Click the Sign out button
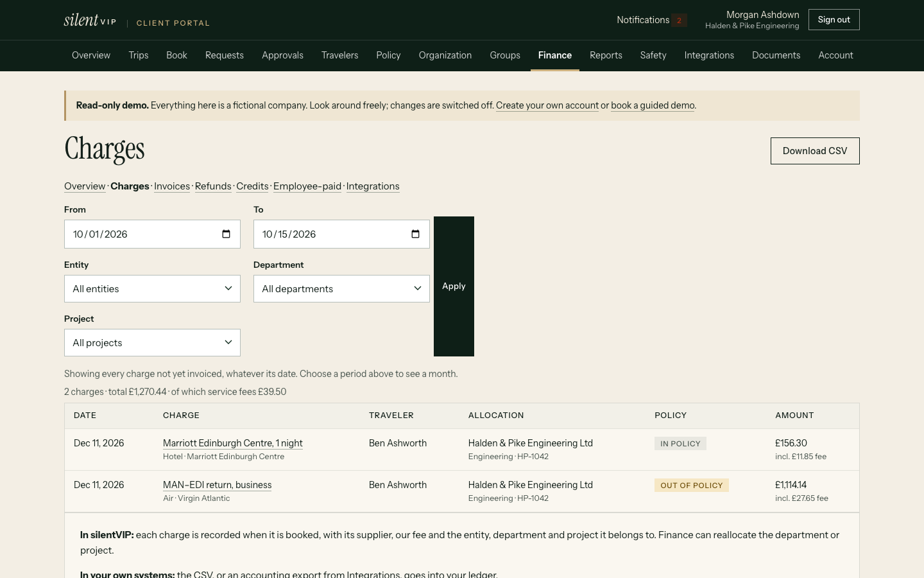Image resolution: width=924 pixels, height=578 pixels. (834, 20)
